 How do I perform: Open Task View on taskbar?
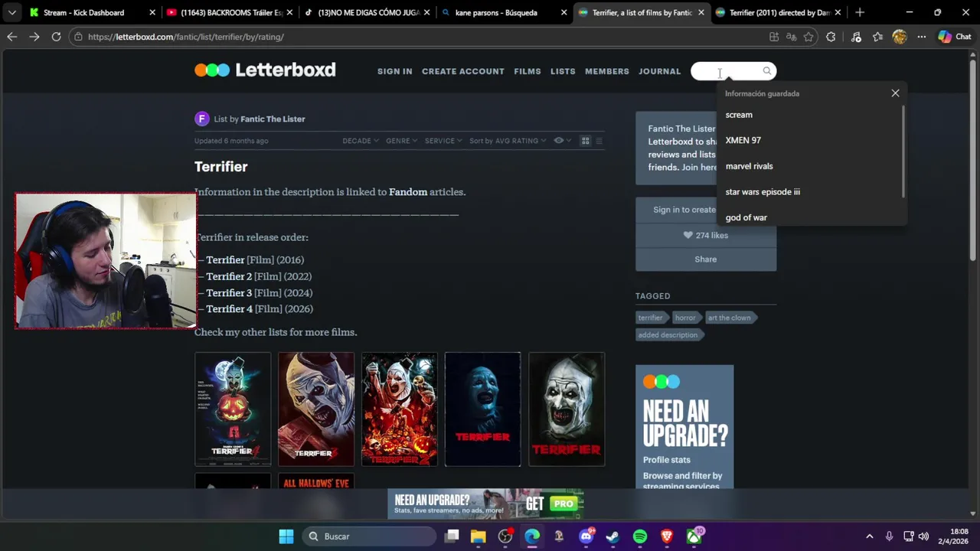(x=452, y=536)
